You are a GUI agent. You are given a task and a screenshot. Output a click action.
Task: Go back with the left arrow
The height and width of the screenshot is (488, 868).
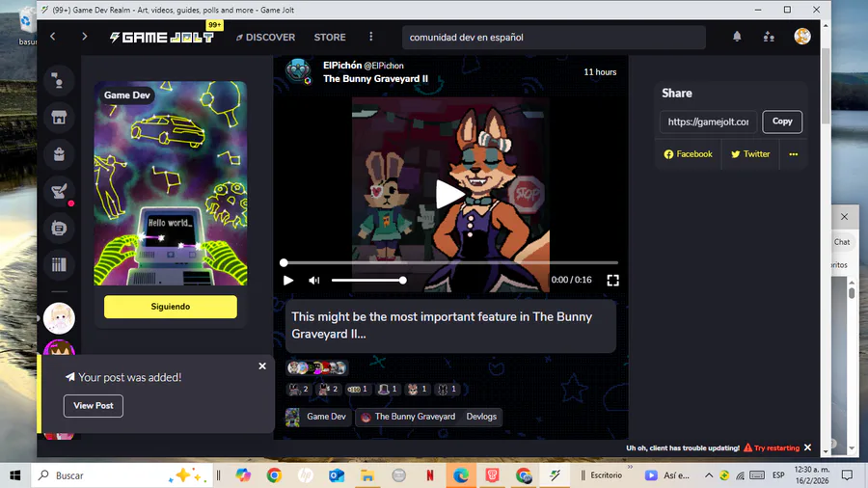point(53,37)
